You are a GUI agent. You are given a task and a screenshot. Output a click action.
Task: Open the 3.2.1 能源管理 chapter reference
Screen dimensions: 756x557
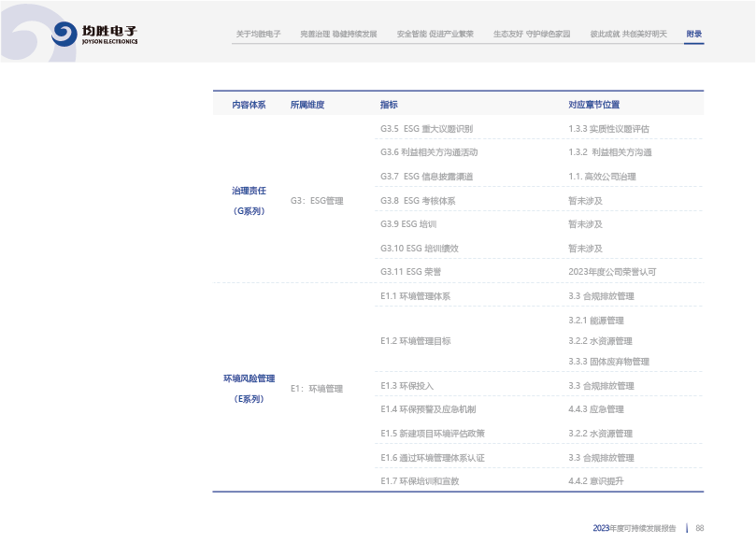click(595, 321)
